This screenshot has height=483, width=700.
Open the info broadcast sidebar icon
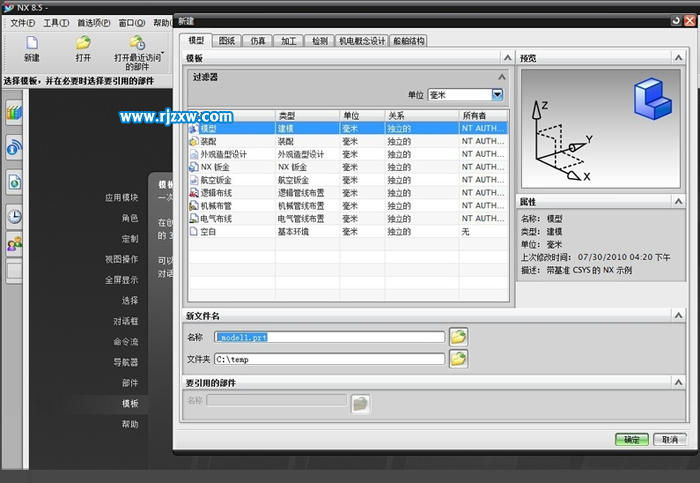pos(14,147)
